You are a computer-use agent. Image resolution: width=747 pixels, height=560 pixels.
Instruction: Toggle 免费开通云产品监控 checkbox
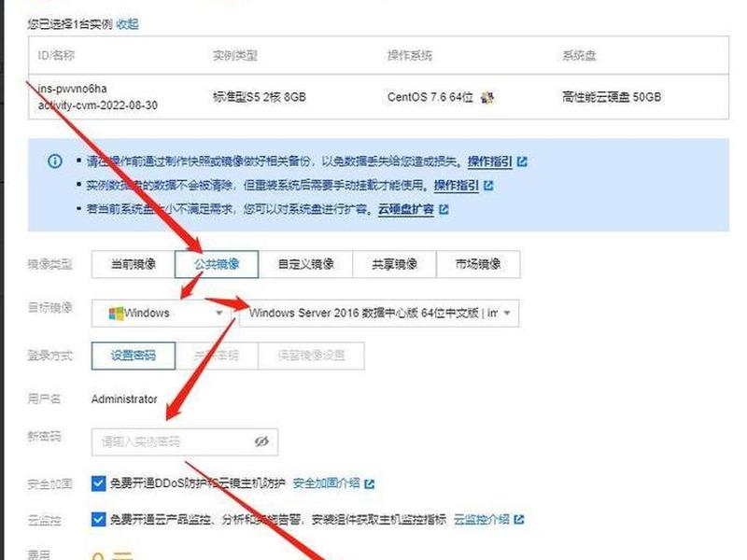[x=98, y=519]
